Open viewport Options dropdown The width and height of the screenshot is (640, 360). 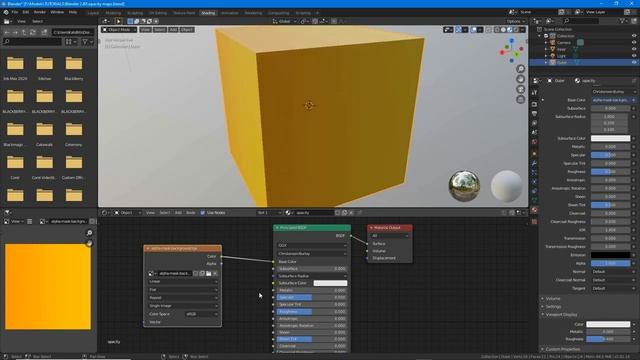pos(516,21)
